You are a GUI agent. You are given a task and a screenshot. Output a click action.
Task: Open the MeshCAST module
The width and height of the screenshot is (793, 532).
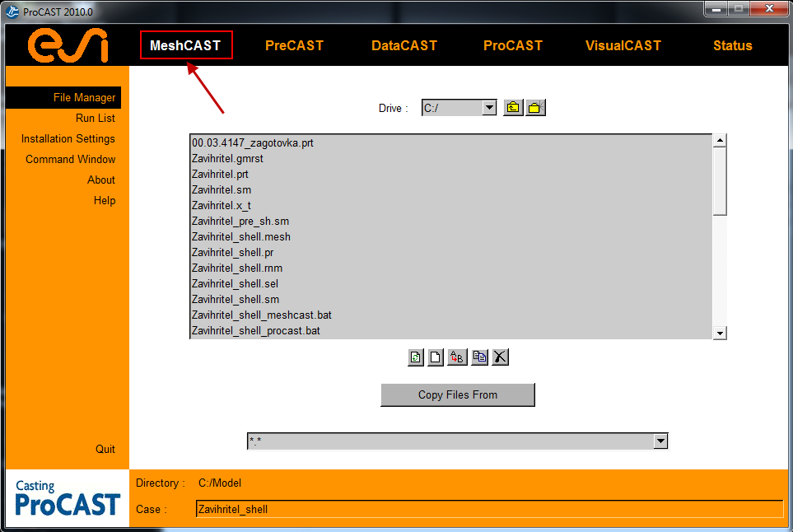pos(185,45)
